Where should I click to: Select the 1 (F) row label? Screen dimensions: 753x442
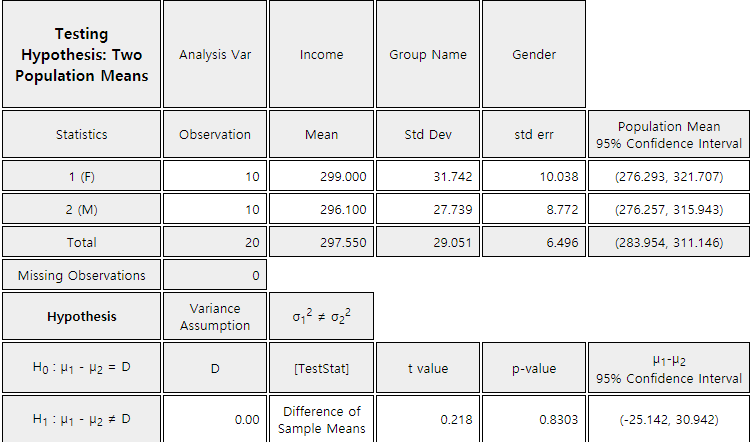tap(82, 176)
